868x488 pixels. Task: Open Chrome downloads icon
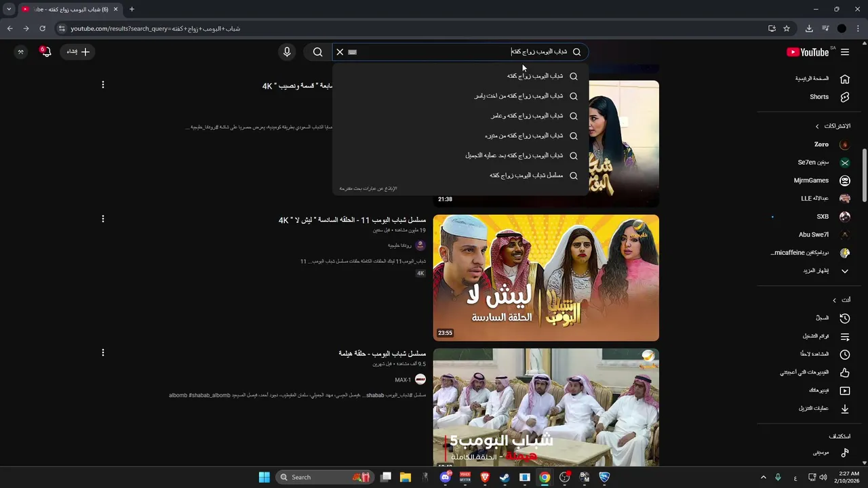[809, 28]
